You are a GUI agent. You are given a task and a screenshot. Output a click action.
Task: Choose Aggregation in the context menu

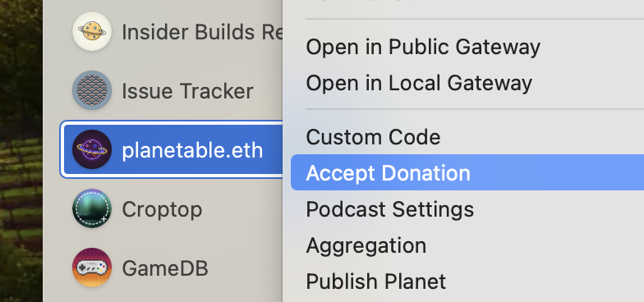coord(366,246)
